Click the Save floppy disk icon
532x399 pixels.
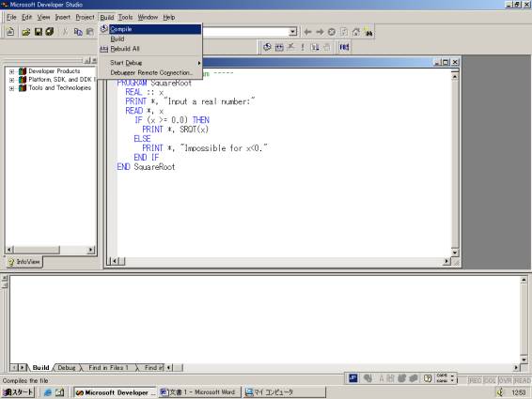pos(39,32)
